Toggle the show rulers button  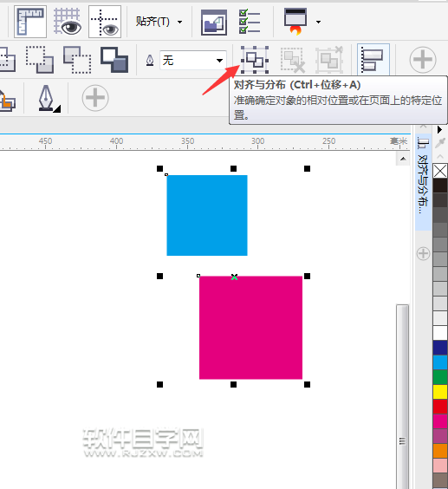point(30,22)
